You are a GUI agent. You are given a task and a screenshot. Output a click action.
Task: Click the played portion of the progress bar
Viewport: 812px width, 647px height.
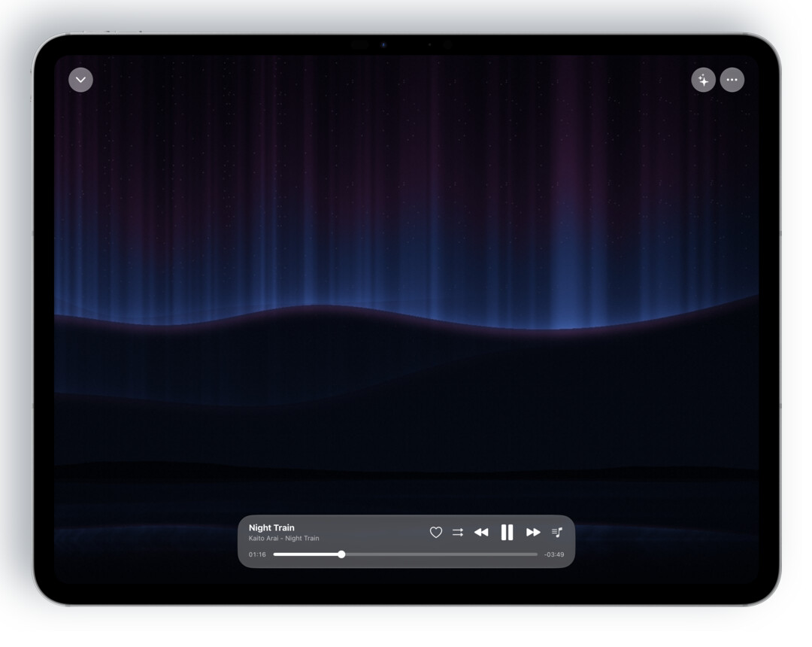pos(307,554)
